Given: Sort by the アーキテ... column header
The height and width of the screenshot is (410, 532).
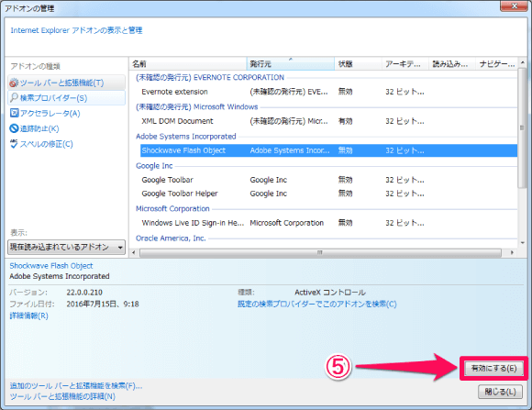Looking at the screenshot, I should click(405, 64).
